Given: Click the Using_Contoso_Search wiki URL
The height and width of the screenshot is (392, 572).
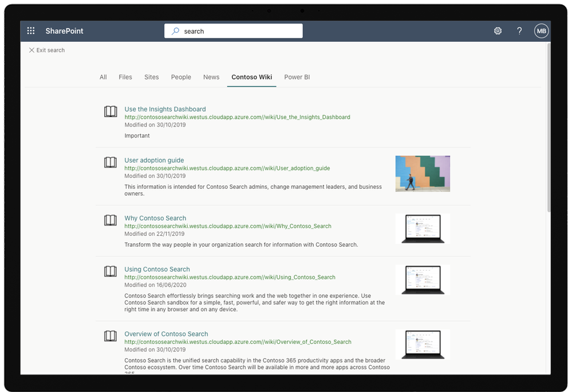Looking at the screenshot, I should (x=230, y=277).
